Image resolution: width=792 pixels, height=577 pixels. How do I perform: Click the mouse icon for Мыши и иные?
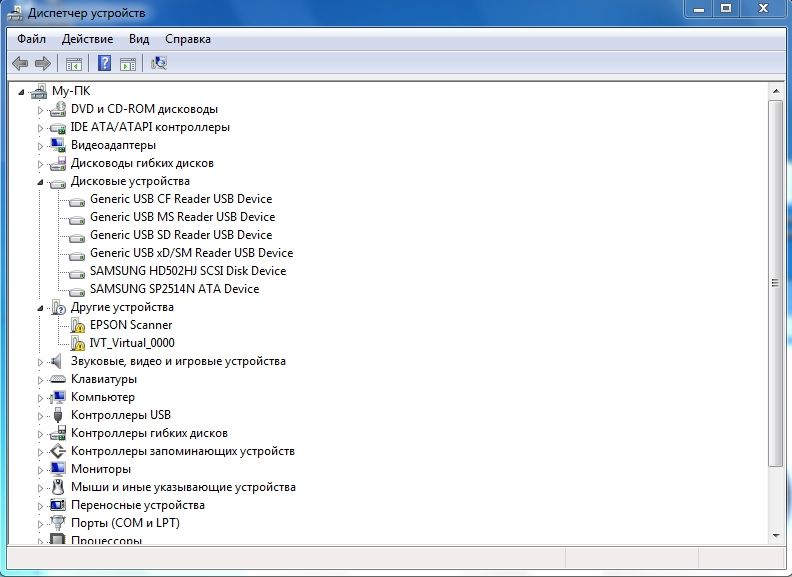tap(58, 487)
